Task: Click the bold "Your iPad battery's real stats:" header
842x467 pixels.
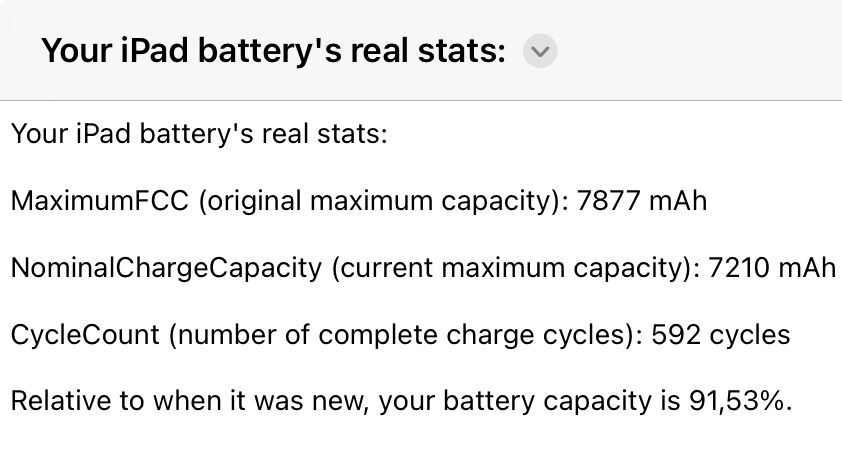Action: coord(274,51)
